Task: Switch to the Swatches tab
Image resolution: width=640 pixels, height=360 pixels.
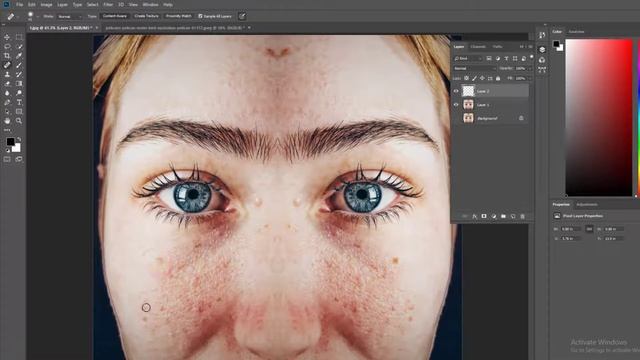Action: tap(576, 32)
